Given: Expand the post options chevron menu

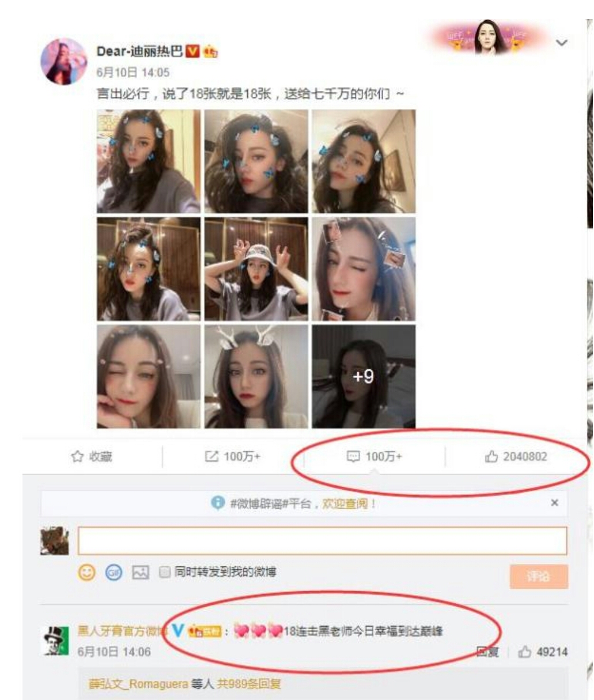Looking at the screenshot, I should click(x=561, y=43).
